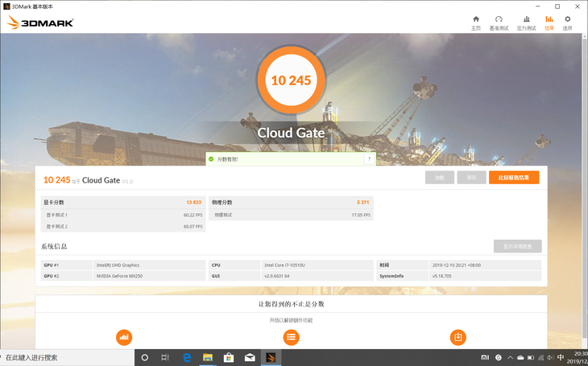The image size is (588, 366).
Task: Click the 显卡分数 value 13 833
Action: tap(194, 202)
